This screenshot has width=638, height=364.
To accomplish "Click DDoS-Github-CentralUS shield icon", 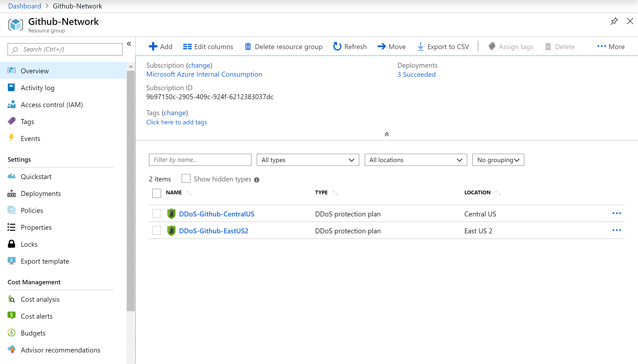I will pyautogui.click(x=171, y=214).
